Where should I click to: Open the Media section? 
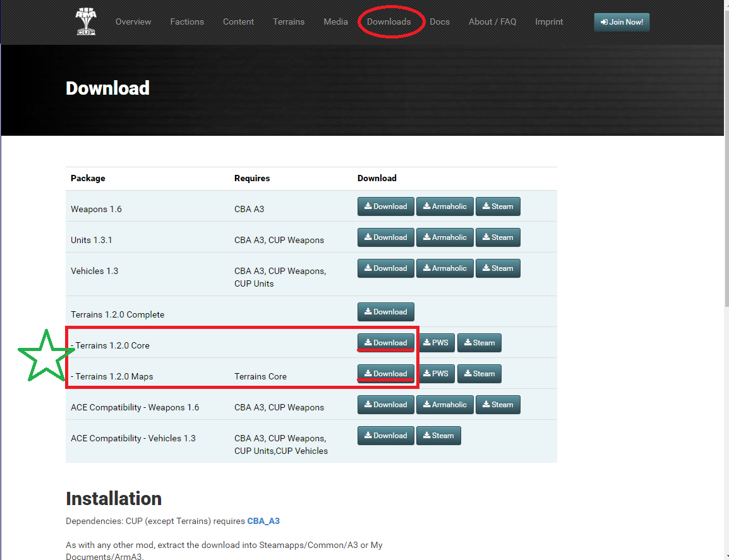pyautogui.click(x=335, y=22)
